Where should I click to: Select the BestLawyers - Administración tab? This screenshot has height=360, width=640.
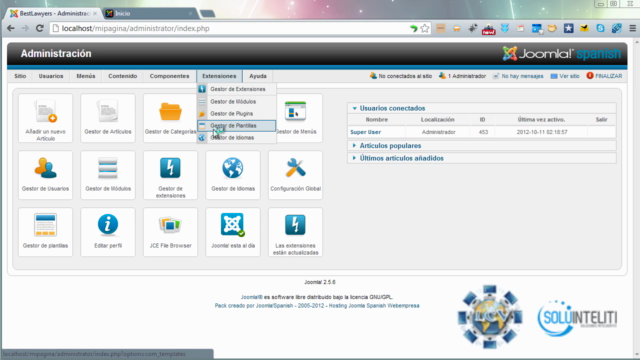coord(53,13)
